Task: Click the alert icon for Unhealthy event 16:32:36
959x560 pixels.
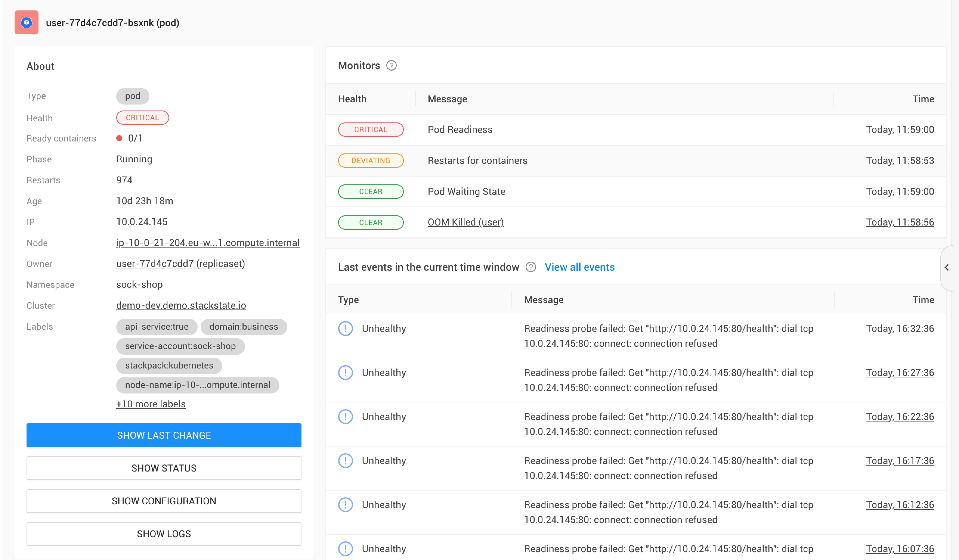Action: pyautogui.click(x=345, y=329)
